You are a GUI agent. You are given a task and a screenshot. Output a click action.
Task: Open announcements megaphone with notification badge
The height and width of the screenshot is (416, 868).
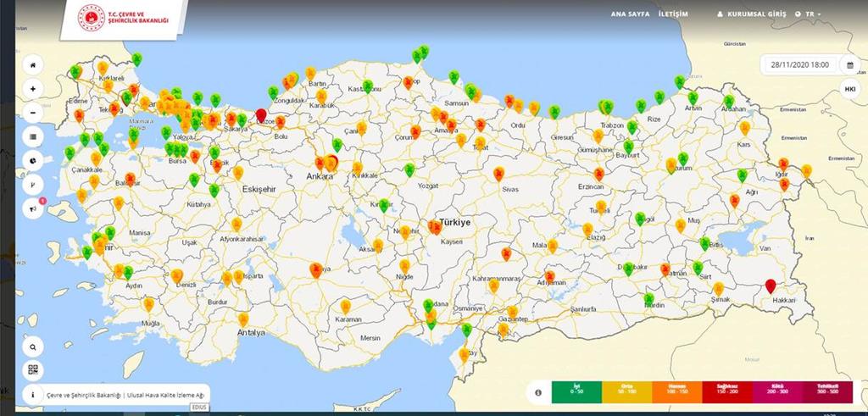[x=32, y=208]
